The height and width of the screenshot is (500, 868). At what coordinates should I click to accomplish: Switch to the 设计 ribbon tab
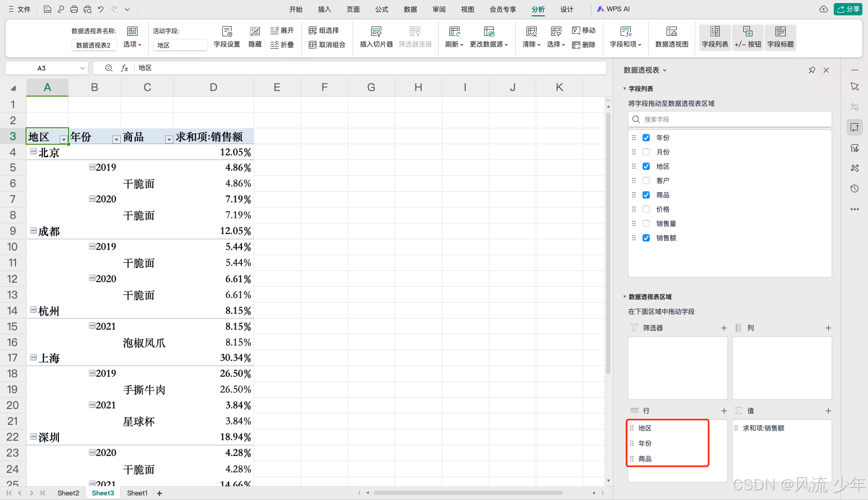566,9
